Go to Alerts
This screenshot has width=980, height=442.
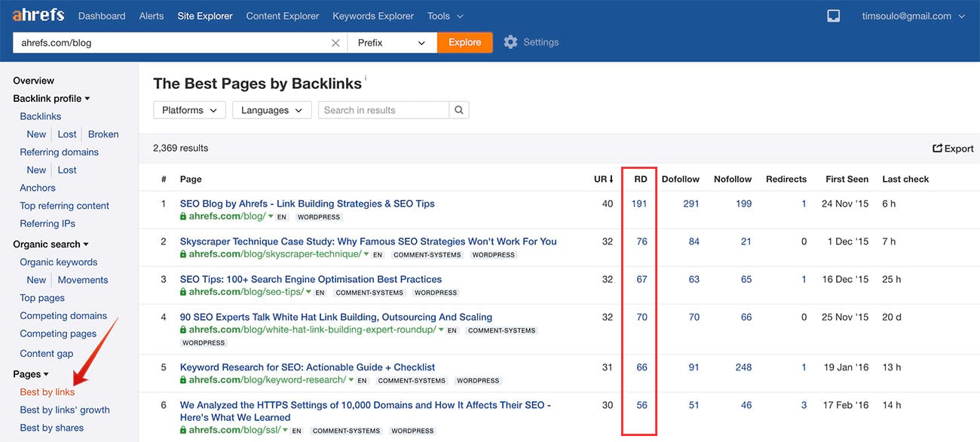pos(152,16)
